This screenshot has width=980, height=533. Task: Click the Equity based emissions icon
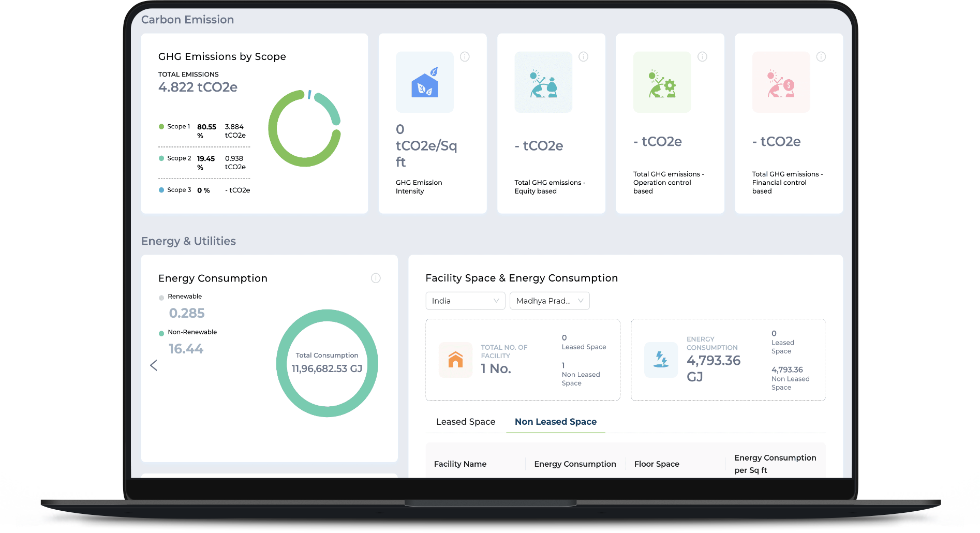coord(543,83)
